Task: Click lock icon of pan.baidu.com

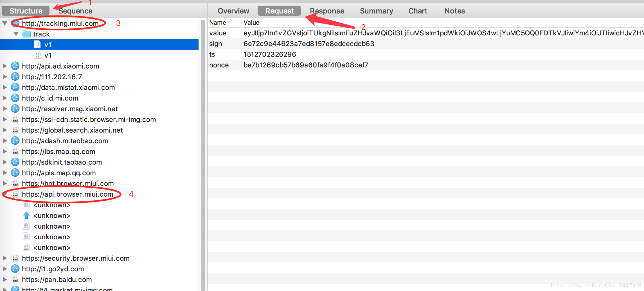Action: [x=15, y=279]
